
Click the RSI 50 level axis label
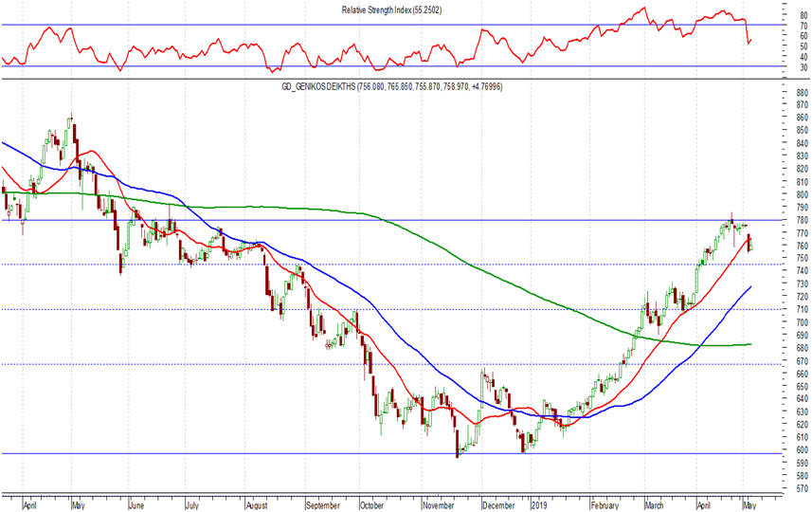[803, 46]
